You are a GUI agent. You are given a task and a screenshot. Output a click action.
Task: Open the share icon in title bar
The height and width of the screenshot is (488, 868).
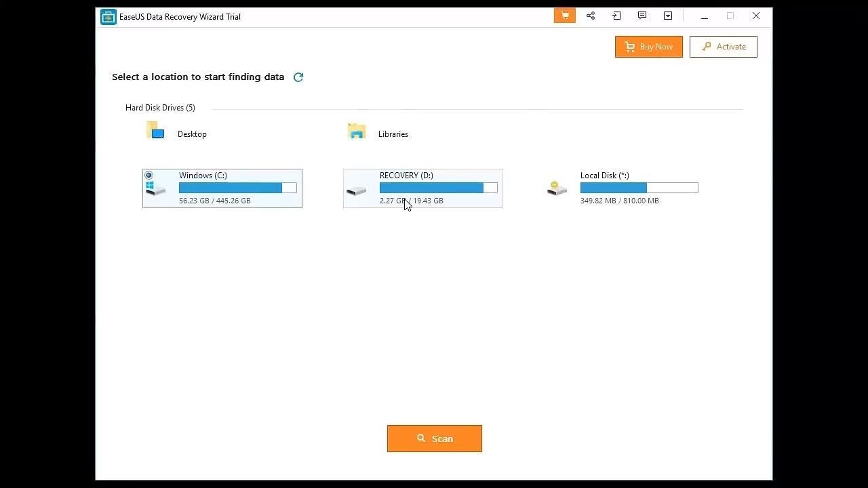pyautogui.click(x=591, y=16)
